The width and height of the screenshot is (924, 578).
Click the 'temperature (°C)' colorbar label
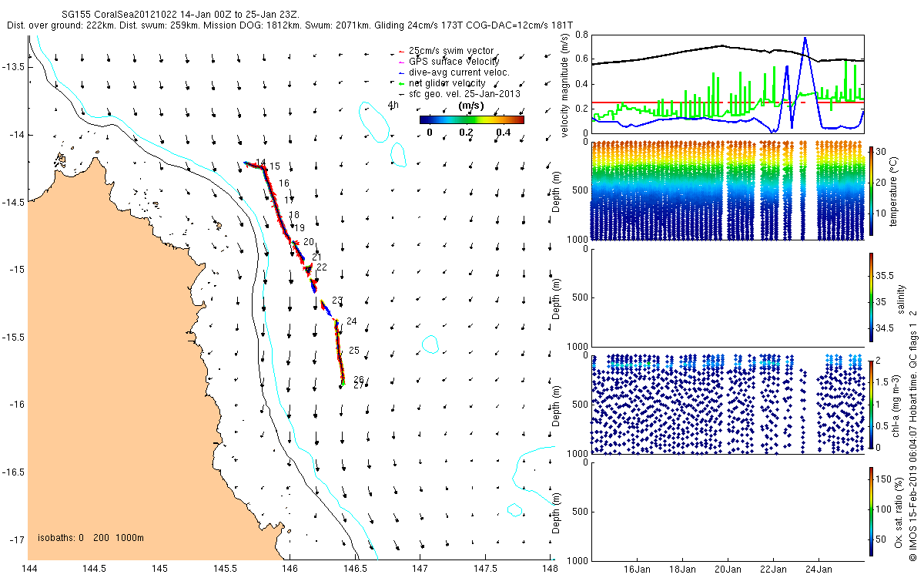[895, 190]
